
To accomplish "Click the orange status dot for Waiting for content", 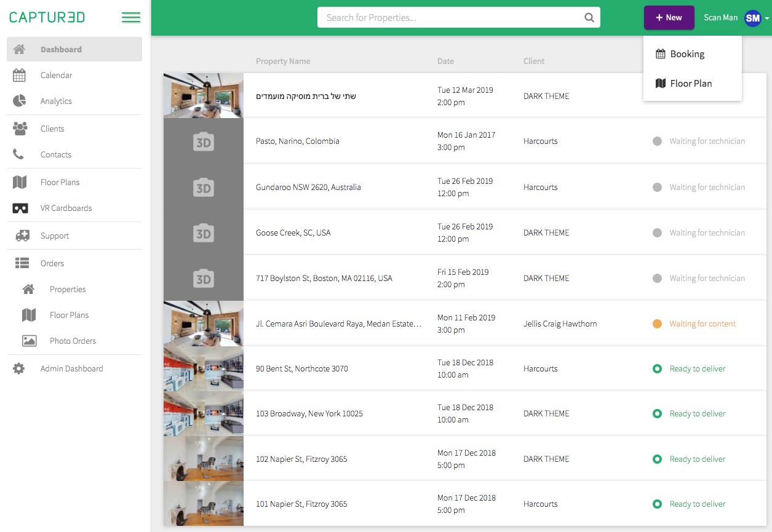I will click(657, 324).
